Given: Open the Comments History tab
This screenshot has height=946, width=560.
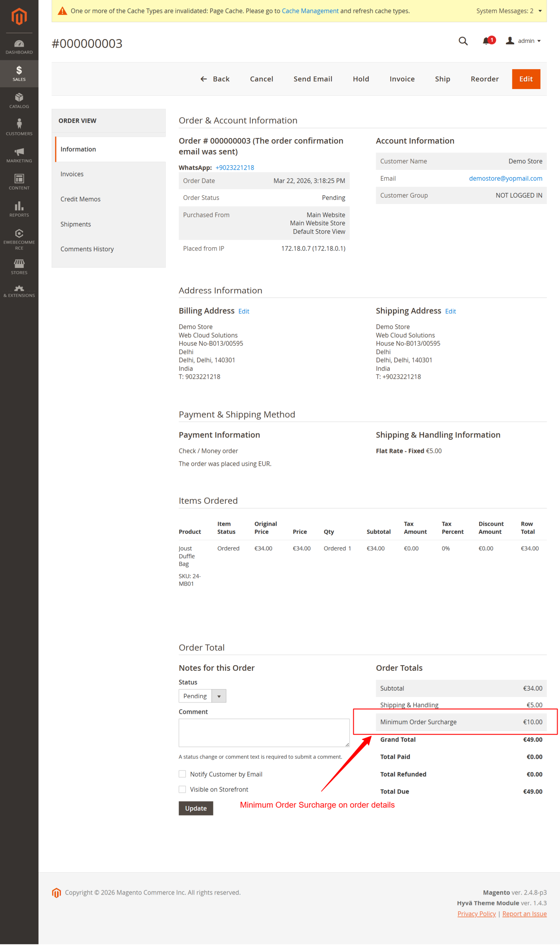Looking at the screenshot, I should tap(87, 249).
